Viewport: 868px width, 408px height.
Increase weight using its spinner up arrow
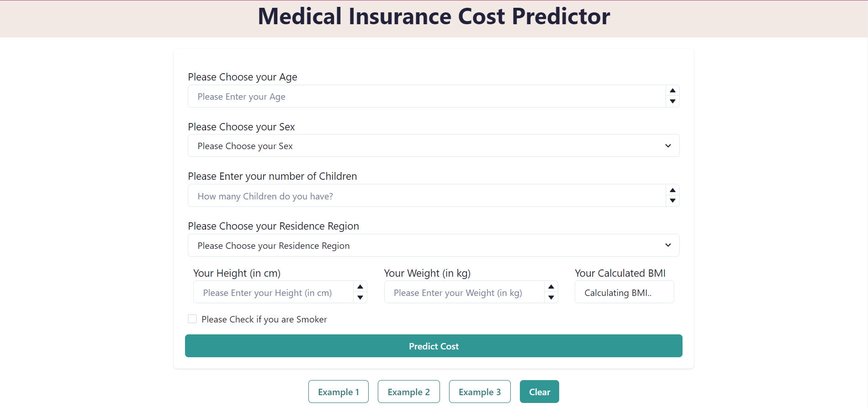point(551,287)
